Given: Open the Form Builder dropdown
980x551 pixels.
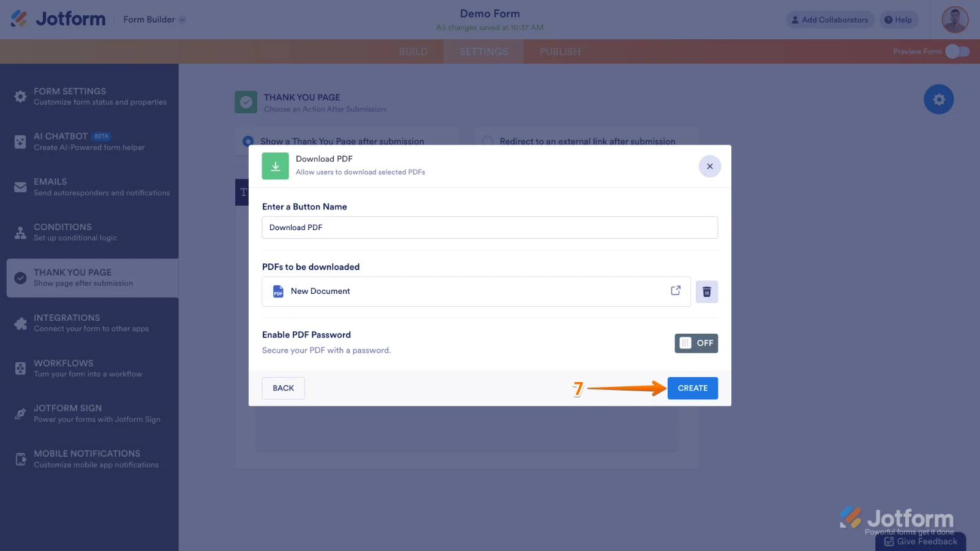Looking at the screenshot, I should (154, 20).
